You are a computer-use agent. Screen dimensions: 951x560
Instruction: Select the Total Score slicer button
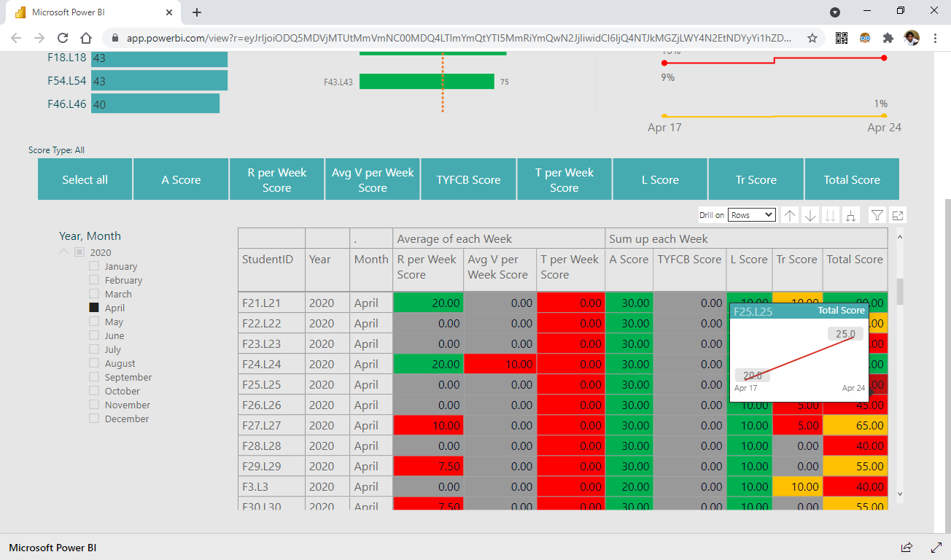pyautogui.click(x=851, y=179)
